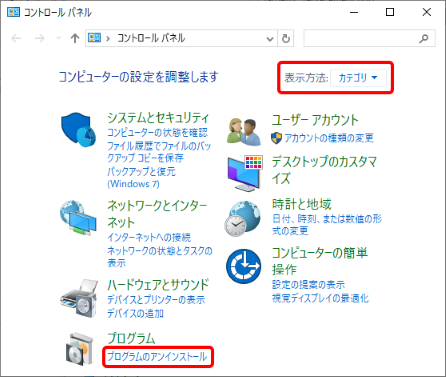This screenshot has width=446, height=377.
Task: Click the breadcrumb chevron before コントロール パネル
Action: pos(108,39)
